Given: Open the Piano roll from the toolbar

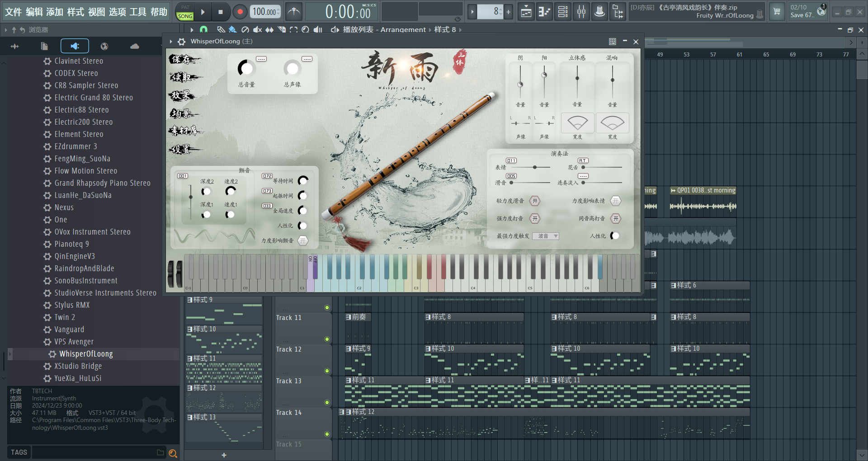Looking at the screenshot, I should 544,12.
